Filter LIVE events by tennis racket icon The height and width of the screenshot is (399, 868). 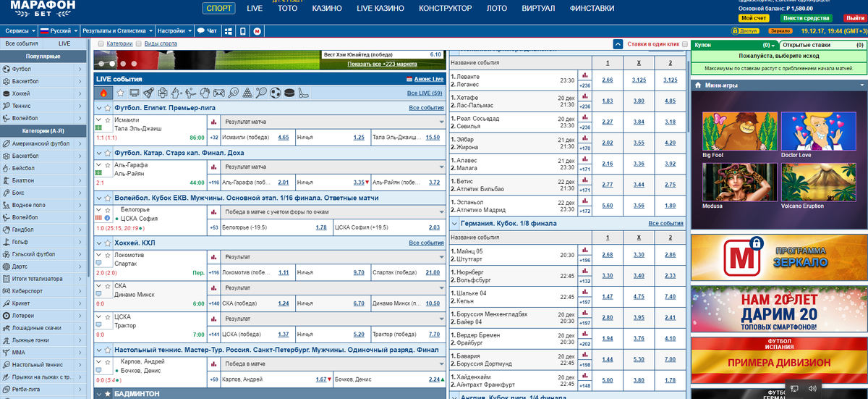pos(261,93)
